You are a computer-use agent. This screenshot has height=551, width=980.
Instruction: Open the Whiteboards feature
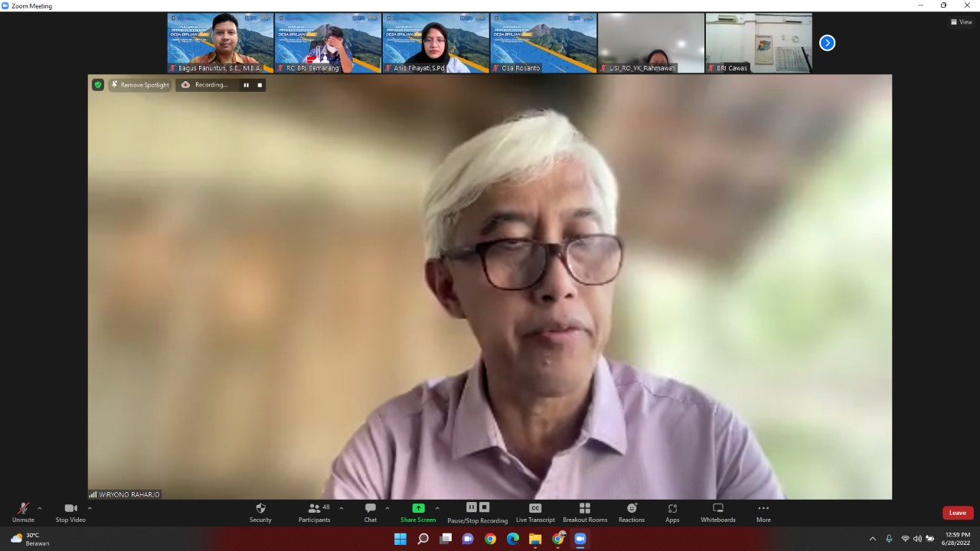[717, 513]
